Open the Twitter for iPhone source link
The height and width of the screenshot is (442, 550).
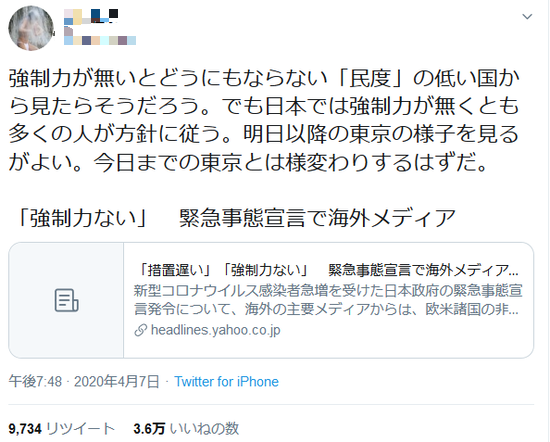(227, 382)
